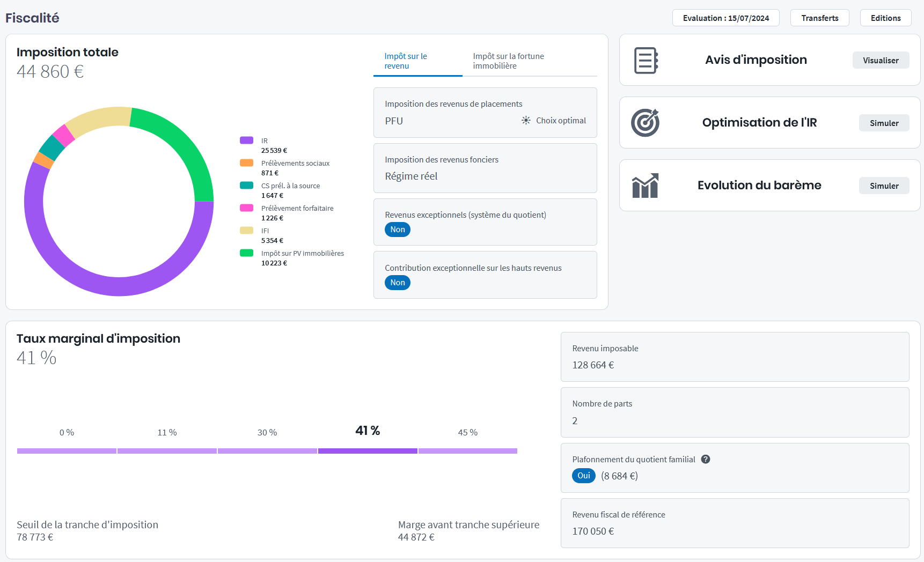Switch to Impôt sur la fortune immobilière tab
Screen dimensions: 924x562
pos(508,61)
